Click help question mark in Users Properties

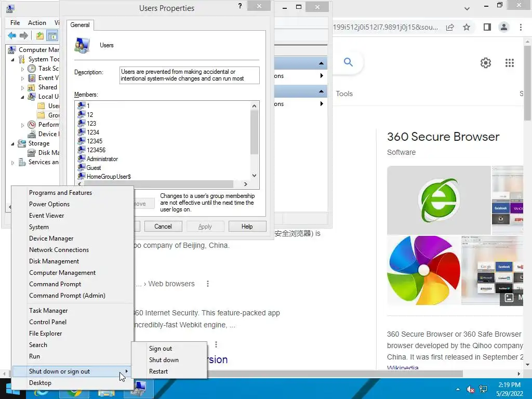(x=240, y=6)
